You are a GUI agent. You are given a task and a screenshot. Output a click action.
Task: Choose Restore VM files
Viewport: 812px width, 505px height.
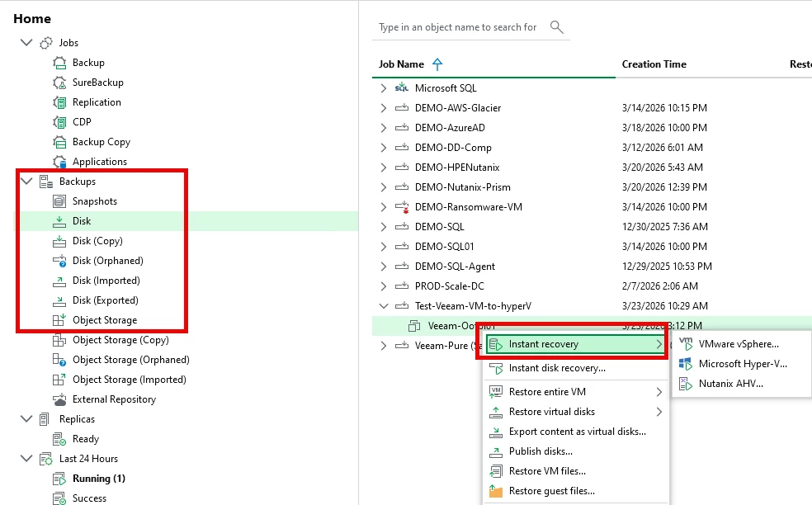pyautogui.click(x=575, y=471)
